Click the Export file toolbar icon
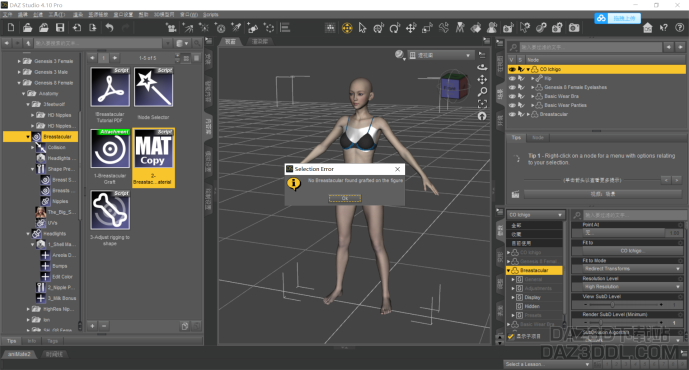 pyautogui.click(x=93, y=28)
